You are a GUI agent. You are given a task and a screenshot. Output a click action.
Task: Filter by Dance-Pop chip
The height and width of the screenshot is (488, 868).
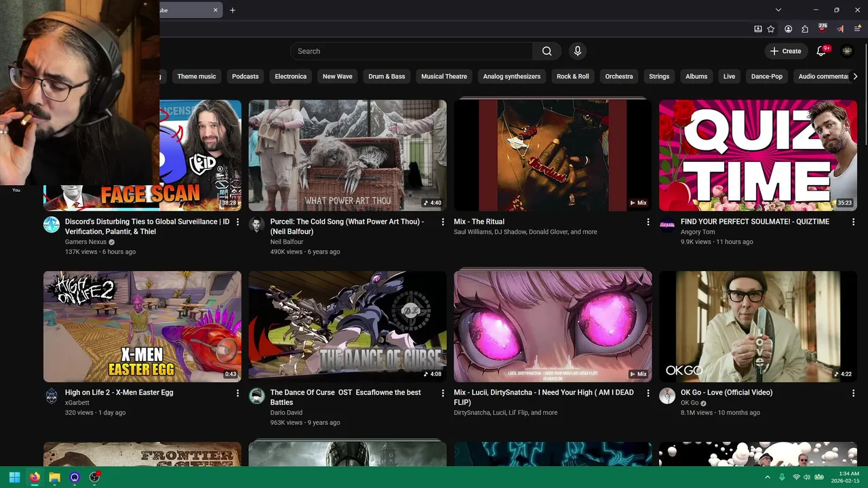click(767, 77)
